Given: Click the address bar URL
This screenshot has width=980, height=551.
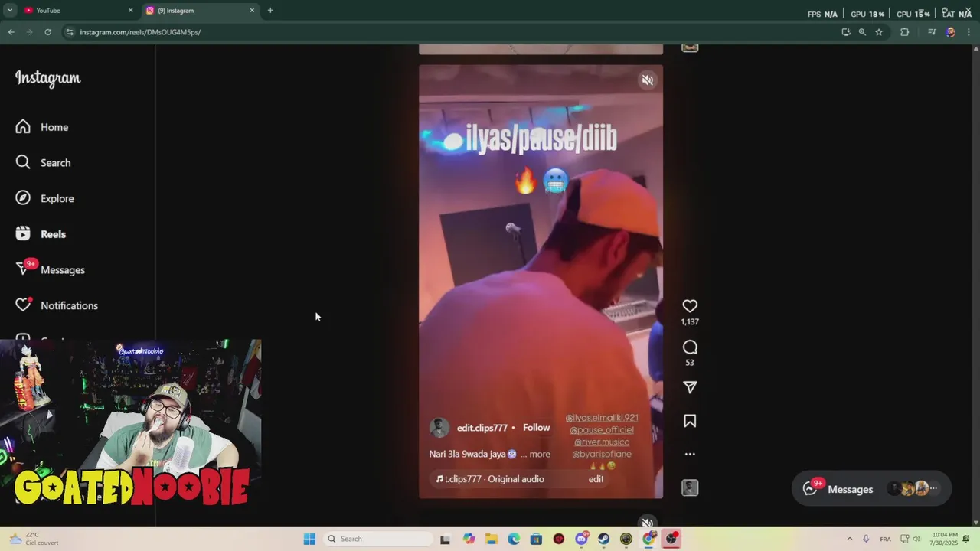Looking at the screenshot, I should 140,32.
